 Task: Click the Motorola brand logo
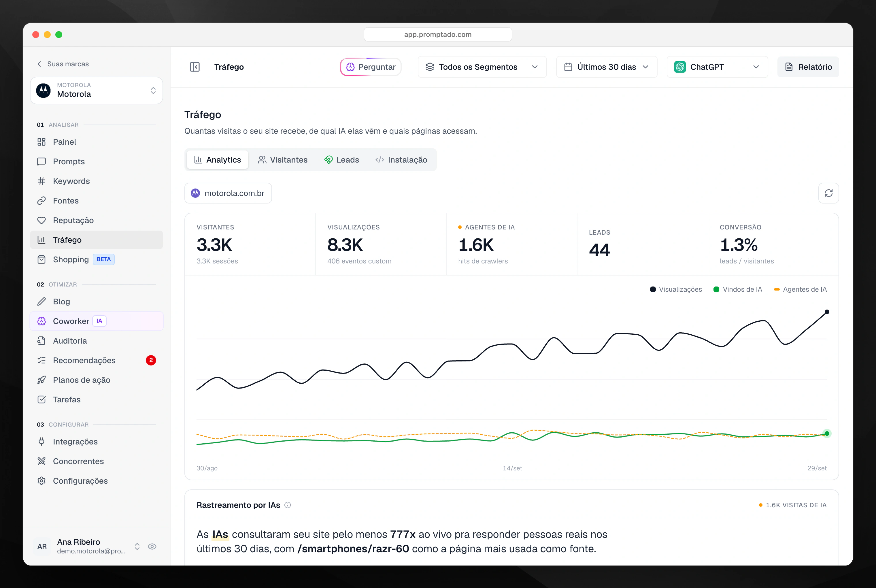tap(44, 91)
